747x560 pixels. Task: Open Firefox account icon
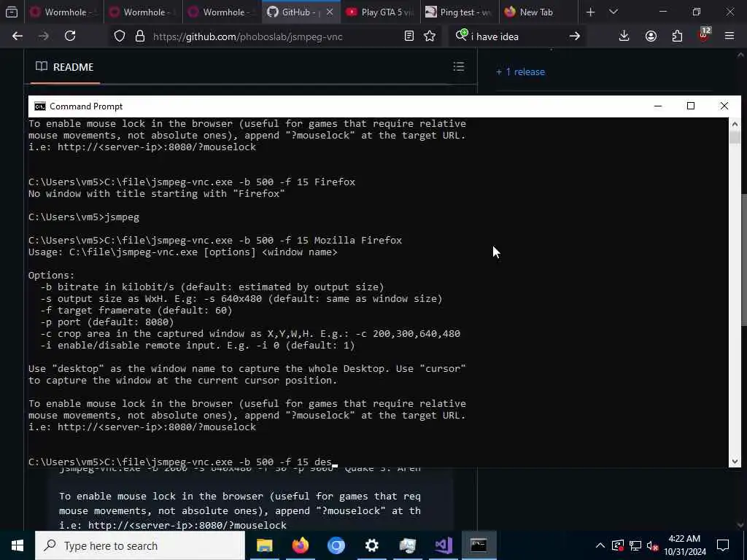click(x=651, y=36)
